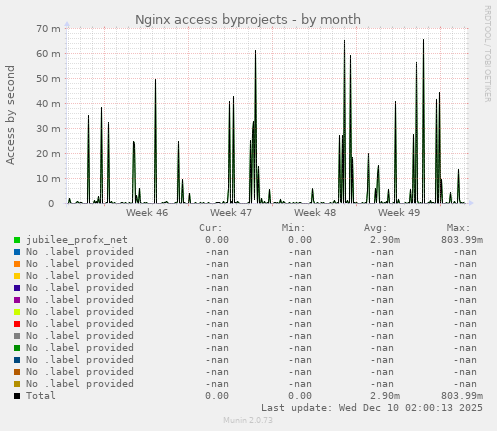Click the red legend swatch
The height and width of the screenshot is (431, 497).
[x=17, y=324]
